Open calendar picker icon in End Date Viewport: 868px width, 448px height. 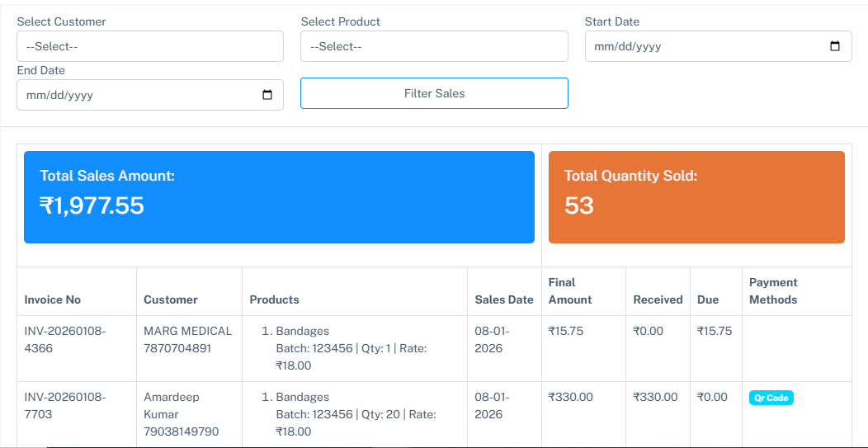click(x=267, y=95)
